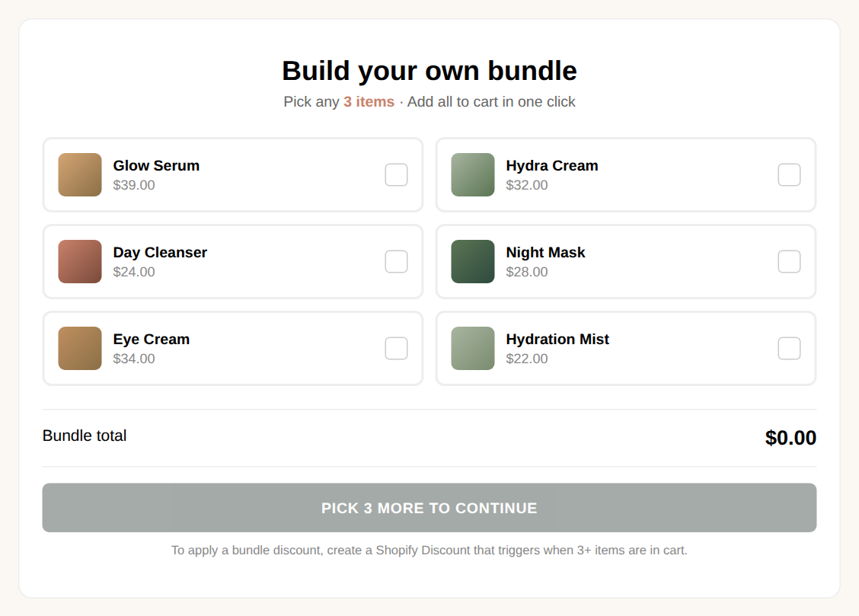Click the Bundle total label
Image resolution: width=859 pixels, height=616 pixels.
coord(85,436)
